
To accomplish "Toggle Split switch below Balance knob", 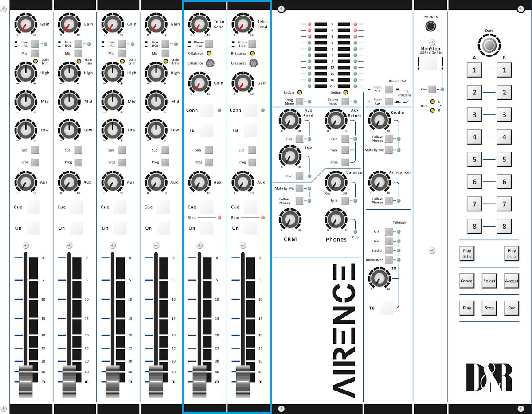I will click(x=345, y=201).
